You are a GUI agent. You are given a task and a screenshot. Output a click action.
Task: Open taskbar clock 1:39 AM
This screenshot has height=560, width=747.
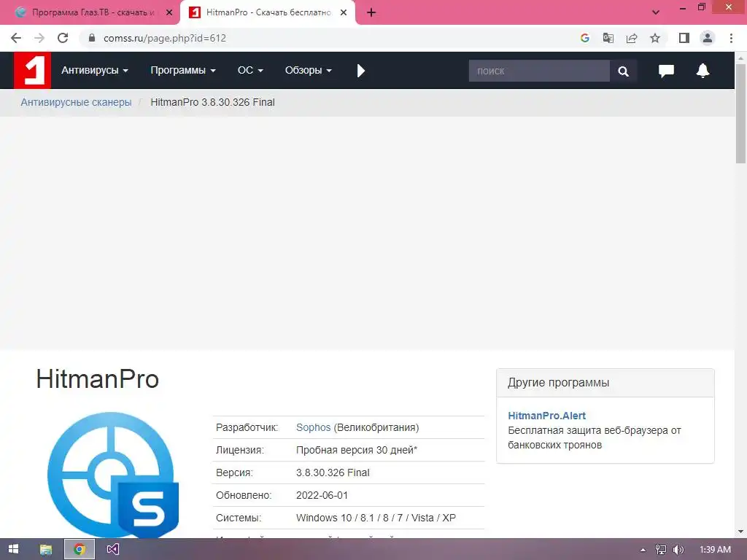coord(715,550)
